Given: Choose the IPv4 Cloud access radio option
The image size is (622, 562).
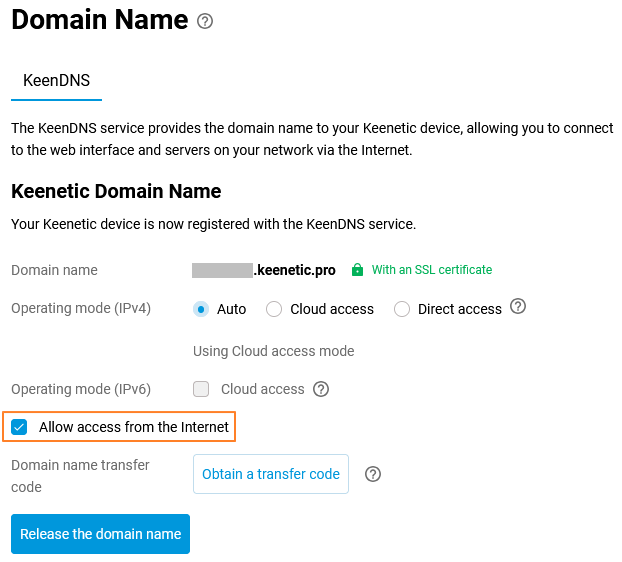Looking at the screenshot, I should (274, 309).
